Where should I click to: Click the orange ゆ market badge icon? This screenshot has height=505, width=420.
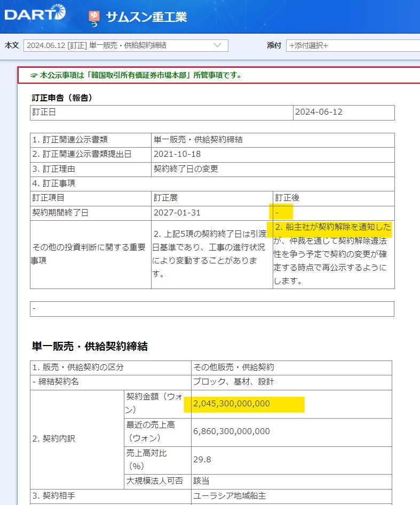tap(94, 16)
